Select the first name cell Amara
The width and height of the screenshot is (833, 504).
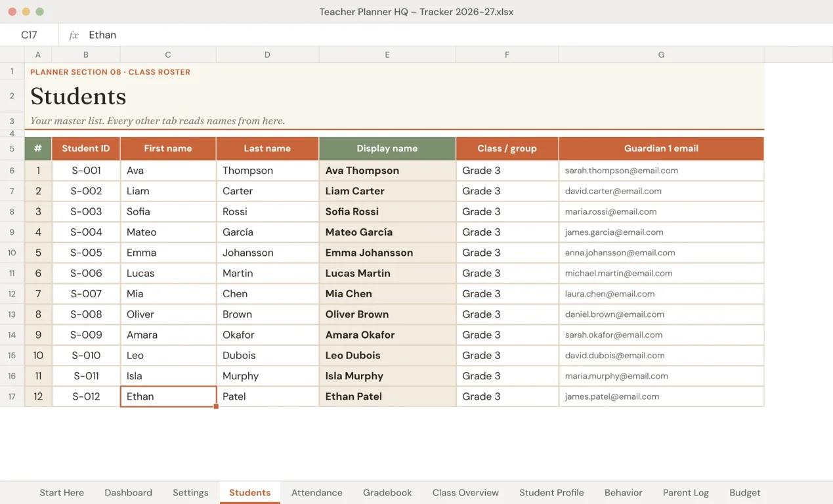[x=168, y=335]
